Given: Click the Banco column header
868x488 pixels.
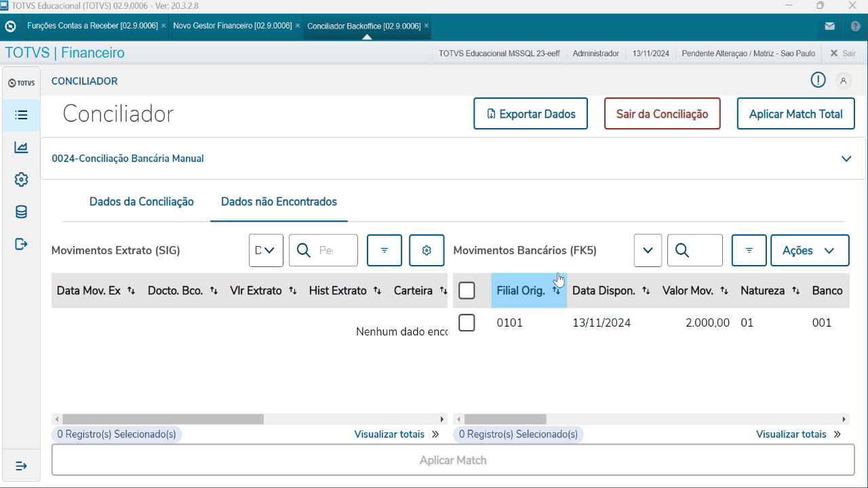Looking at the screenshot, I should pyautogui.click(x=827, y=291).
